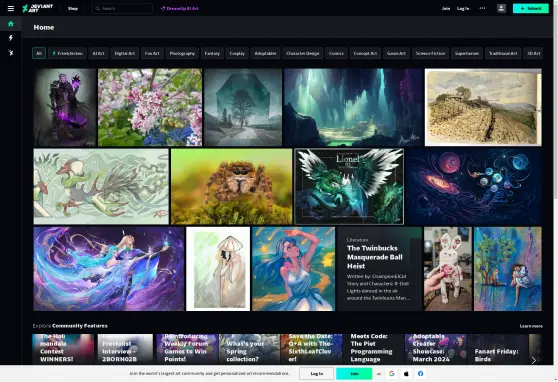
Task: Open the purple water mage artwork
Action: click(x=109, y=269)
